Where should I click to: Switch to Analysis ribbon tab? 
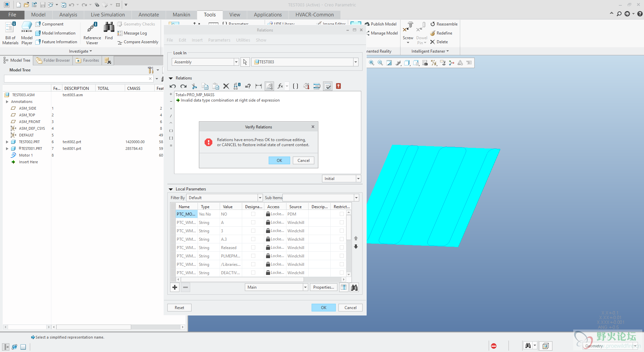(68, 15)
